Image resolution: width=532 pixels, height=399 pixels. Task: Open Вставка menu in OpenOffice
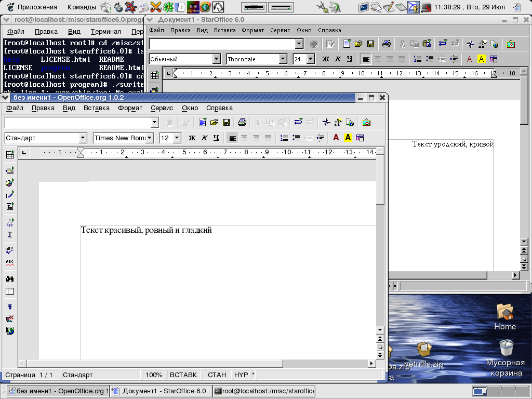coord(97,108)
